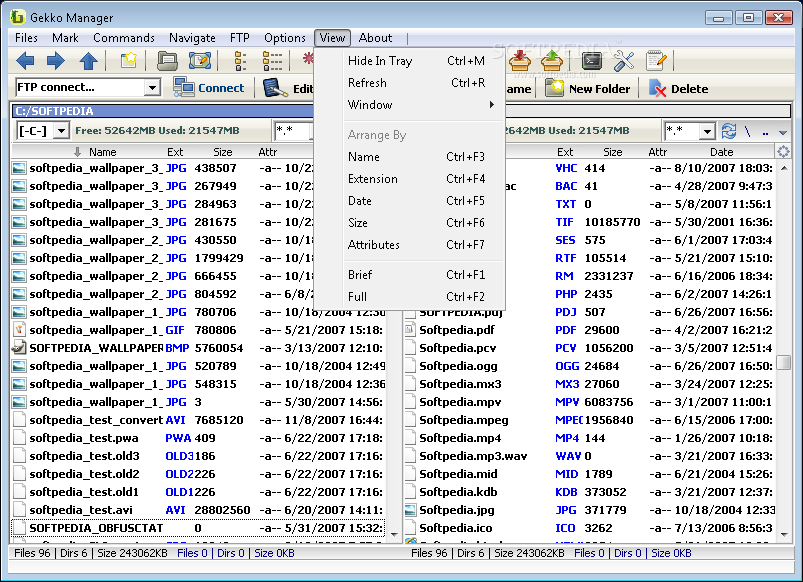Go forward with the blue right arrow

coord(56,61)
